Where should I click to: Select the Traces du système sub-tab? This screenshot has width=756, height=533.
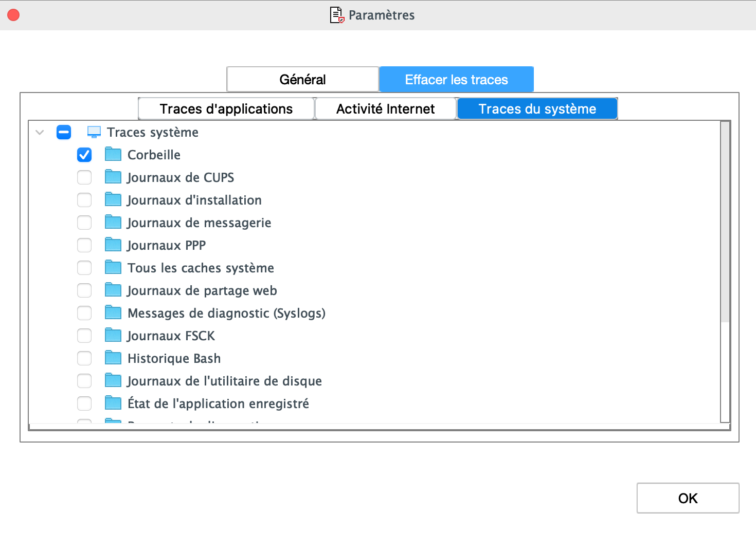pyautogui.click(x=537, y=109)
